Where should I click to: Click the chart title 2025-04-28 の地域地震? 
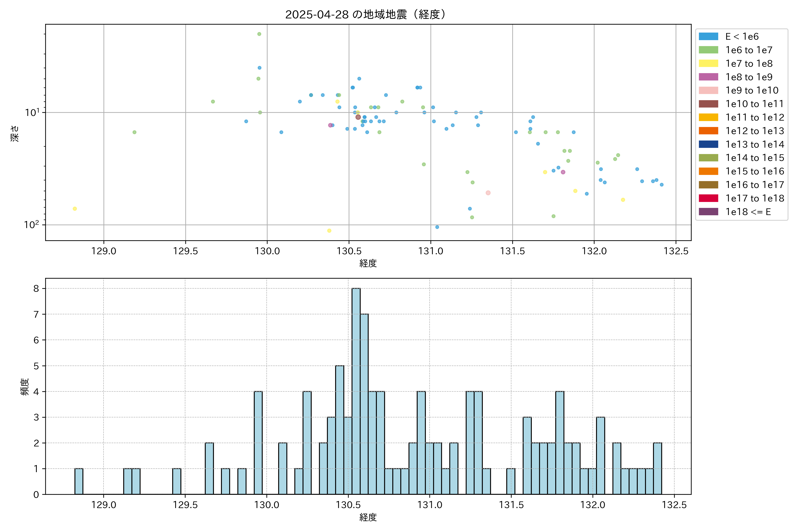pyautogui.click(x=365, y=15)
